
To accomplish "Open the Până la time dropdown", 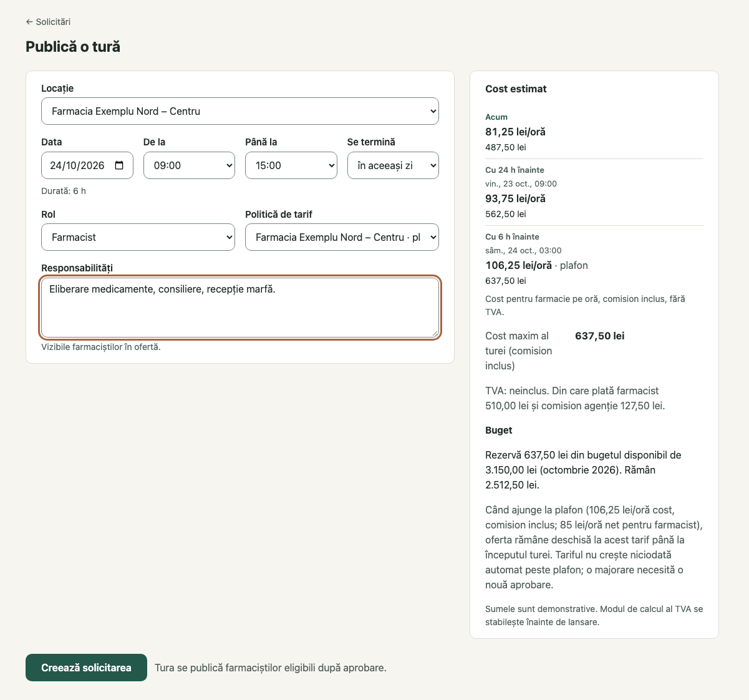I will point(291,165).
